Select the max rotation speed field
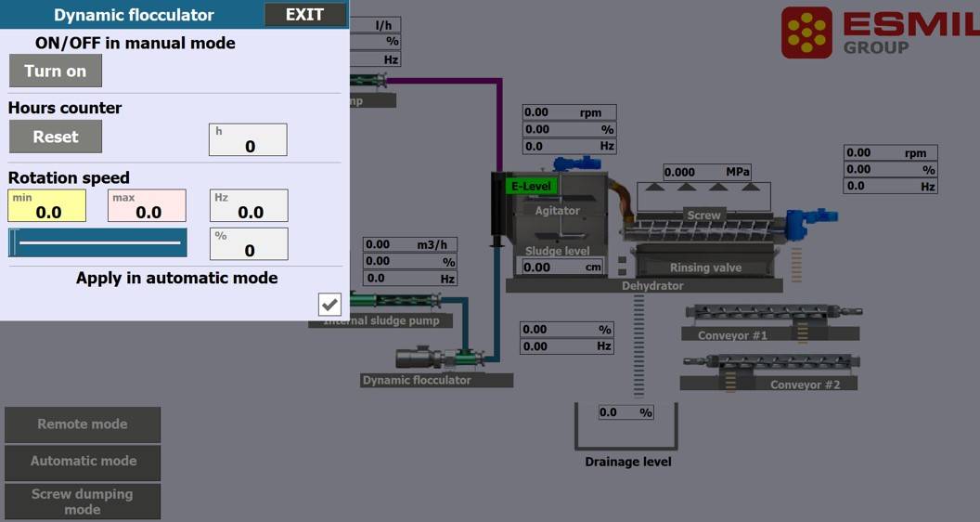The image size is (980, 522). tap(147, 206)
